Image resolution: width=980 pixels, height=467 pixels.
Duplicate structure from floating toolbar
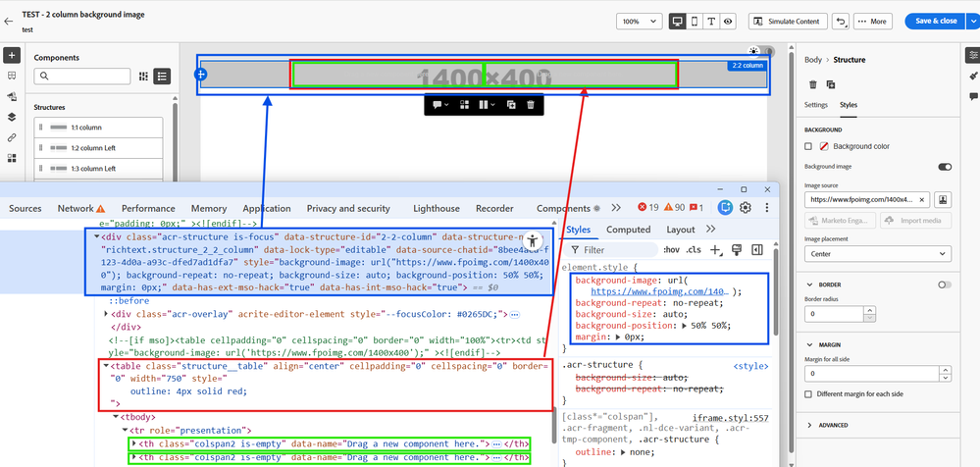click(x=511, y=105)
